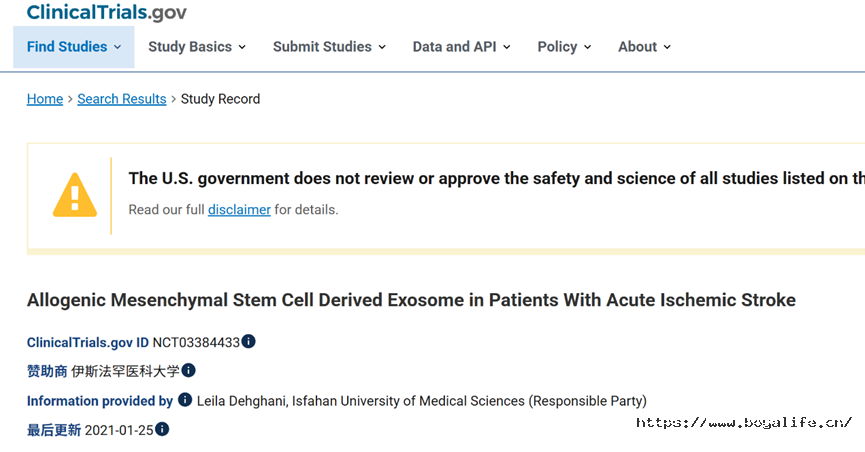
Task: Click the study title about Acute Ischemic Stroke
Action: pos(411,300)
